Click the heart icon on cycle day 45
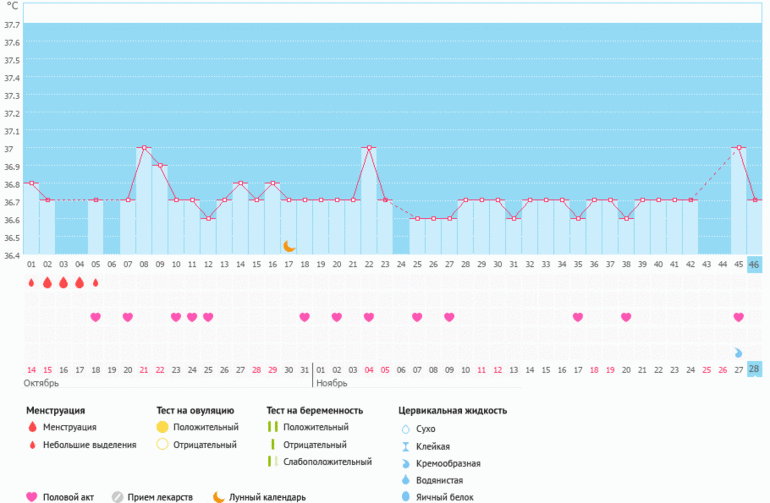Viewport: 770px width, 503px height. coord(738,317)
